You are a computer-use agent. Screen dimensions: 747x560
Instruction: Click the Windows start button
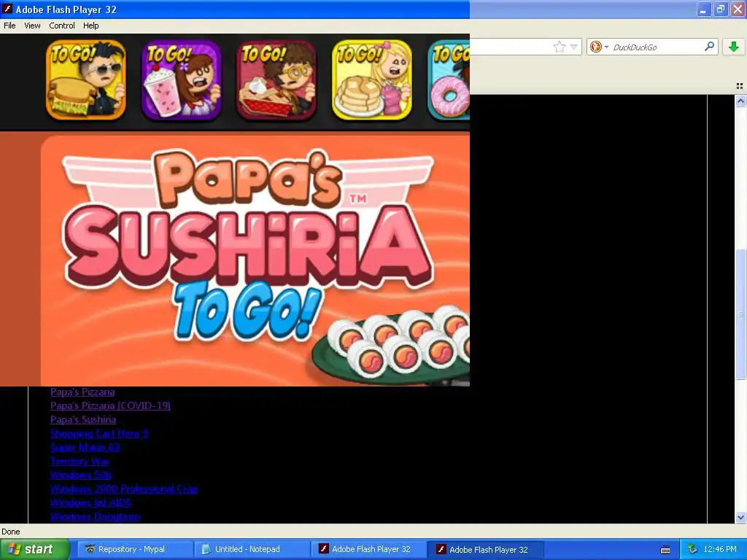click(34, 549)
